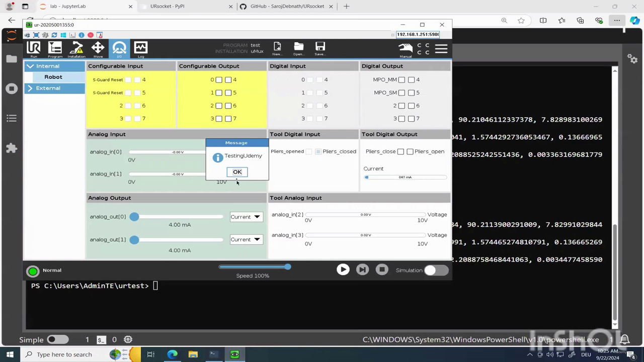The height and width of the screenshot is (362, 644).
Task: Click the VNC connection info icon
Action: [x=82, y=35]
